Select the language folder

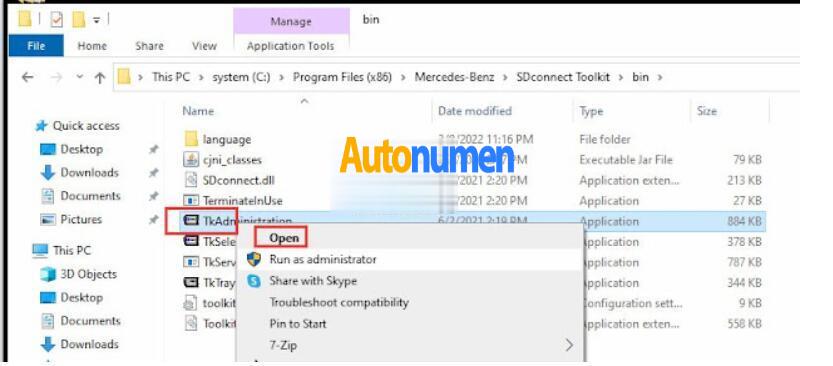click(x=227, y=140)
